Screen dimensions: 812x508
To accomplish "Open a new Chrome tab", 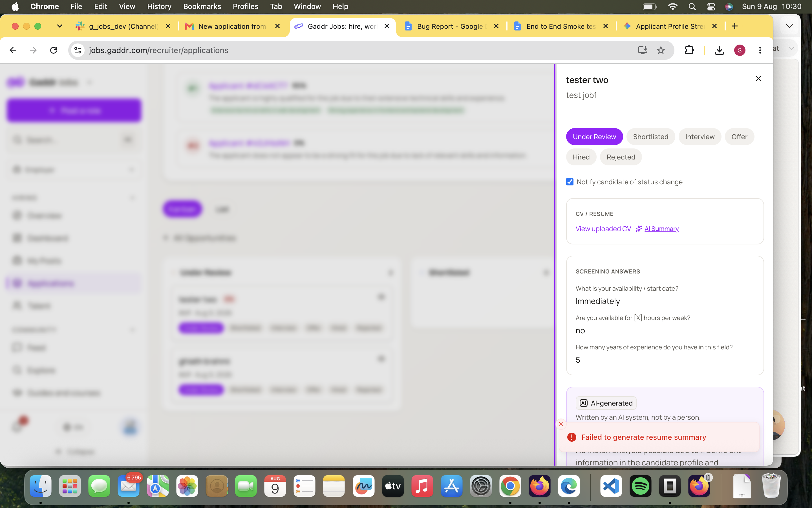I will click(735, 26).
